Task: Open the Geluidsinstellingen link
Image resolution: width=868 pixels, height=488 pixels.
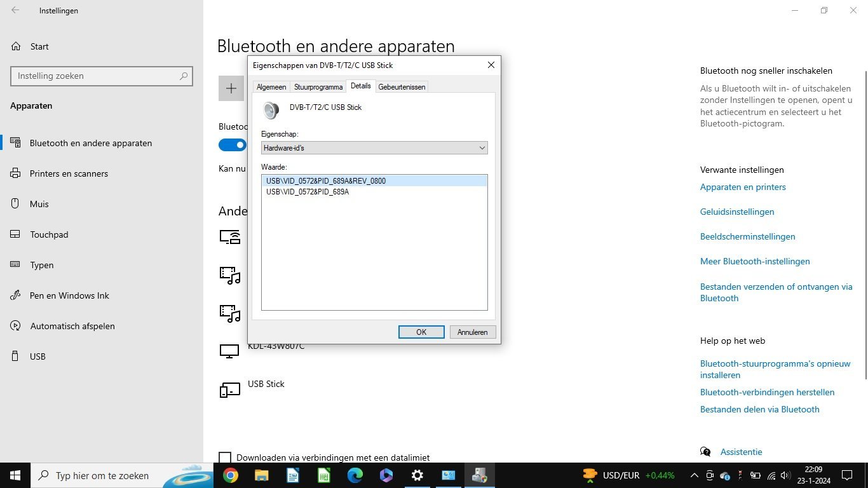Action: 737,212
